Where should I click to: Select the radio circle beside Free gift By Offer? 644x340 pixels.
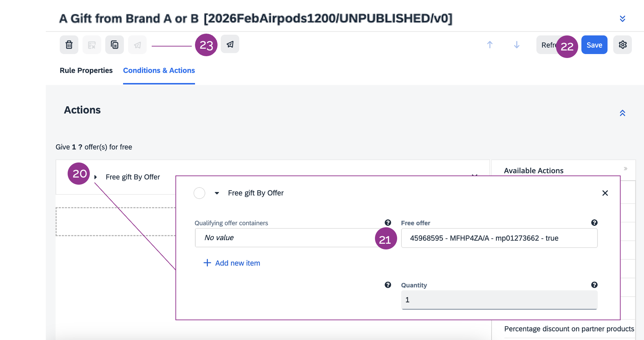(199, 193)
